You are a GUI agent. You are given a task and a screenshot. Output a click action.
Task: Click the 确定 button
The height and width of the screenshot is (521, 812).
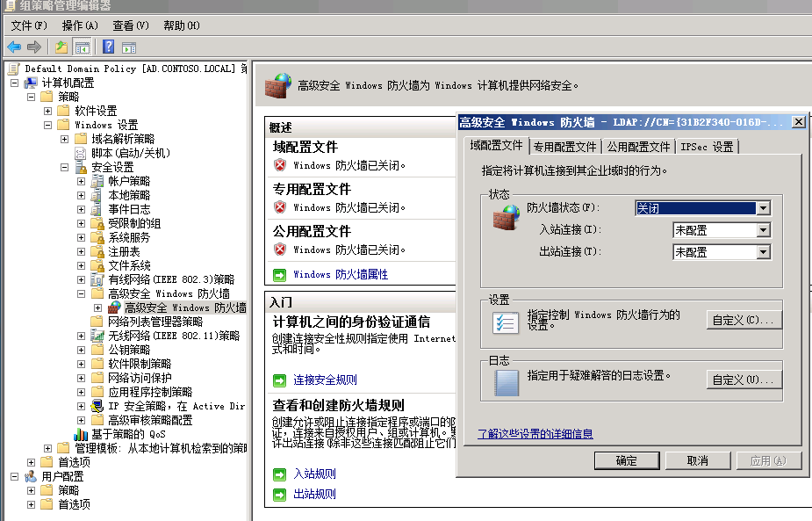pyautogui.click(x=627, y=460)
